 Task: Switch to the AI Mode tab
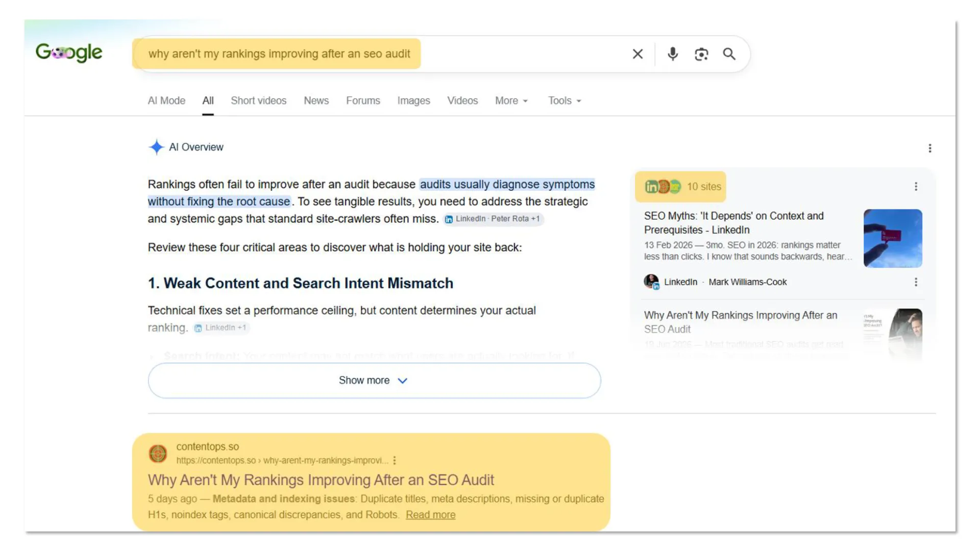(166, 101)
